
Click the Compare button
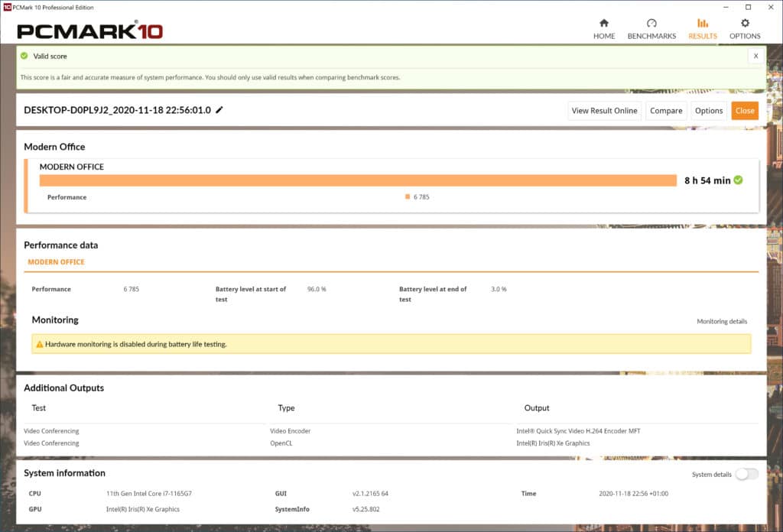click(666, 111)
